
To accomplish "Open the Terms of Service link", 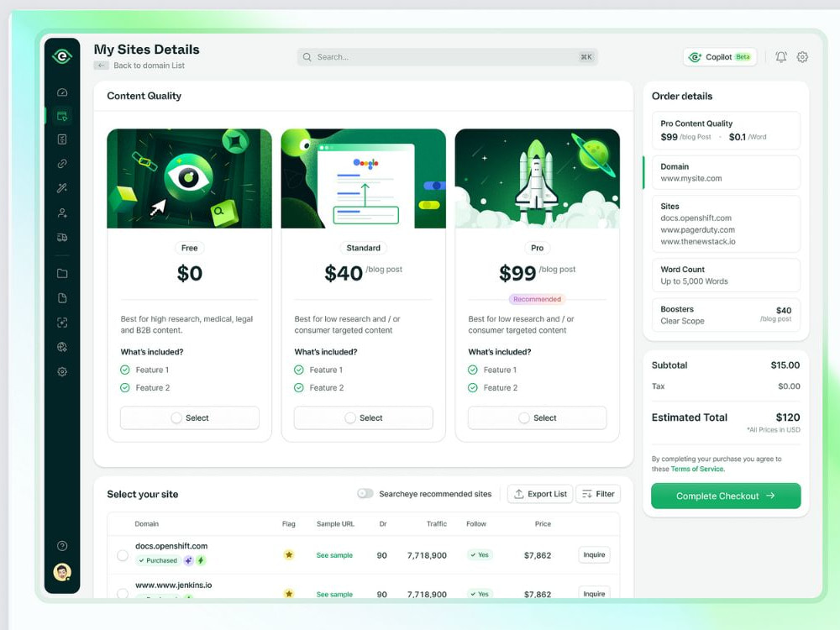I will click(697, 469).
